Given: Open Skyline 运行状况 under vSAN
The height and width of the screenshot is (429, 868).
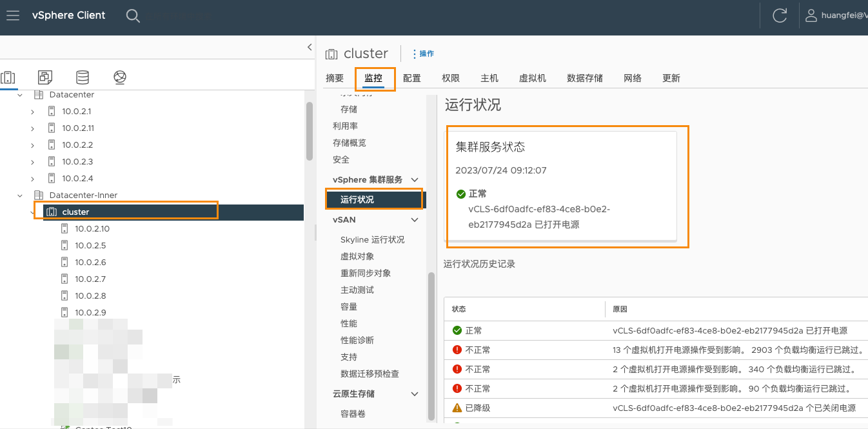Looking at the screenshot, I should click(373, 240).
